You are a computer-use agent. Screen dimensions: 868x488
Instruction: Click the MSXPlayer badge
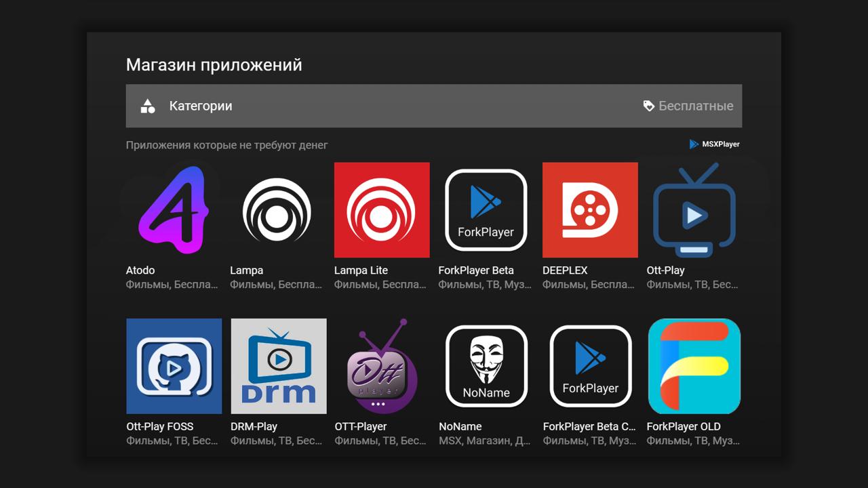point(713,144)
